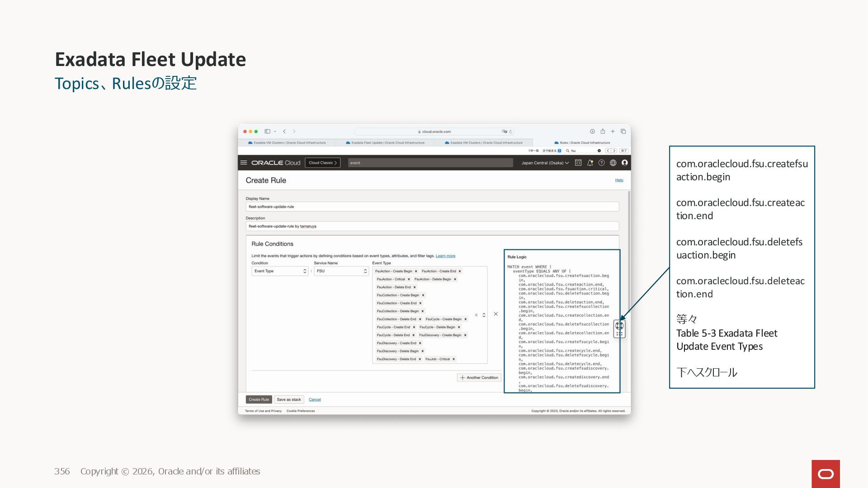868x488 pixels.
Task: Open the Oracle Cloud hamburger navigation menu
Action: pyautogui.click(x=244, y=163)
